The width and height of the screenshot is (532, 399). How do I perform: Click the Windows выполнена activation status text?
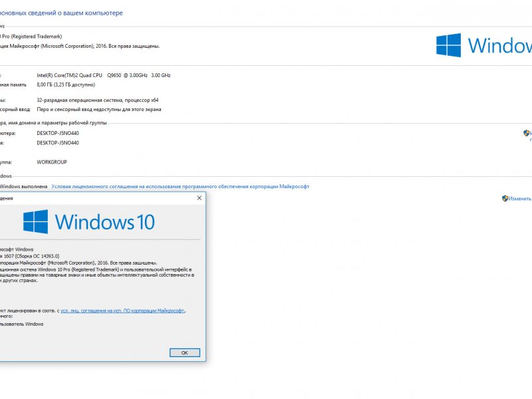[x=24, y=186]
